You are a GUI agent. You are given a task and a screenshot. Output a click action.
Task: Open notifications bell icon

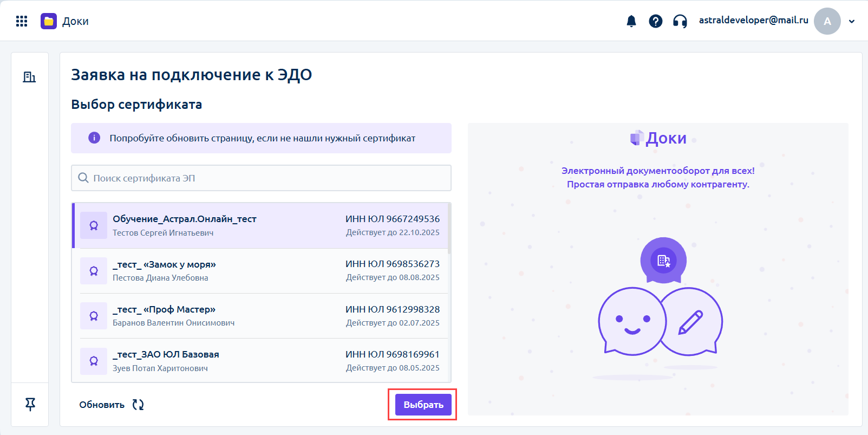pyautogui.click(x=631, y=21)
